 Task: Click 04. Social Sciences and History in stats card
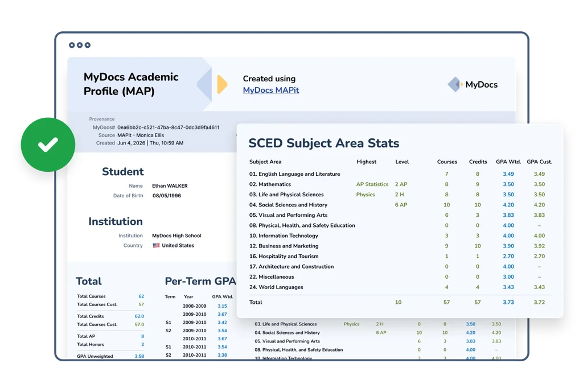(288, 205)
